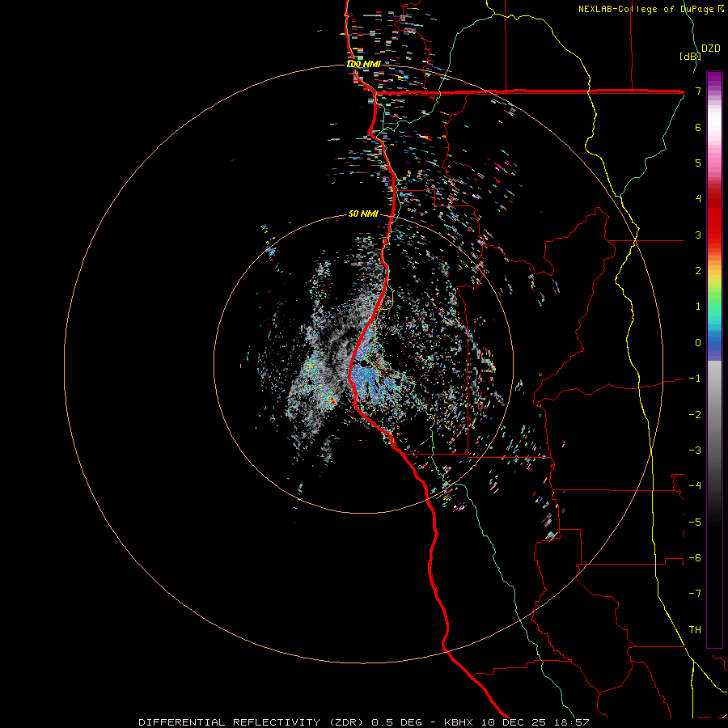Click the 50 NMI range ring label
Image resolution: width=728 pixels, height=728 pixels.
(363, 214)
